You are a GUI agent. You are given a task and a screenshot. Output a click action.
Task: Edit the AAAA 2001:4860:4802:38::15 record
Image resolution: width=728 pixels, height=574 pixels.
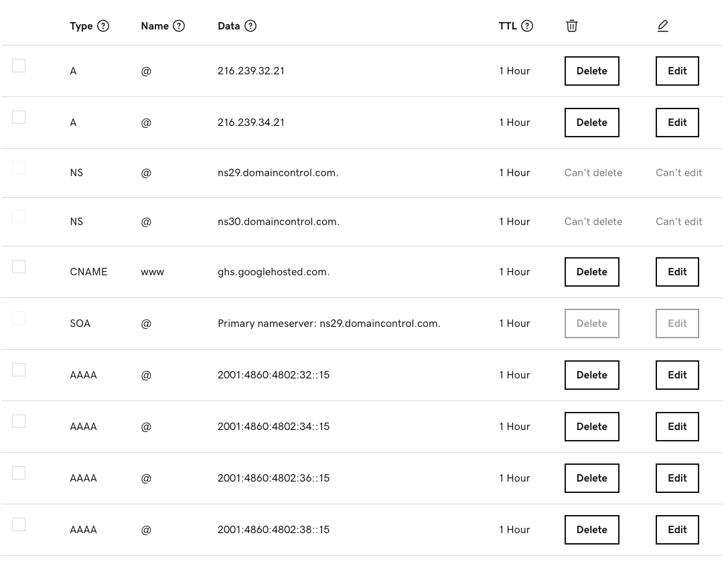point(677,530)
